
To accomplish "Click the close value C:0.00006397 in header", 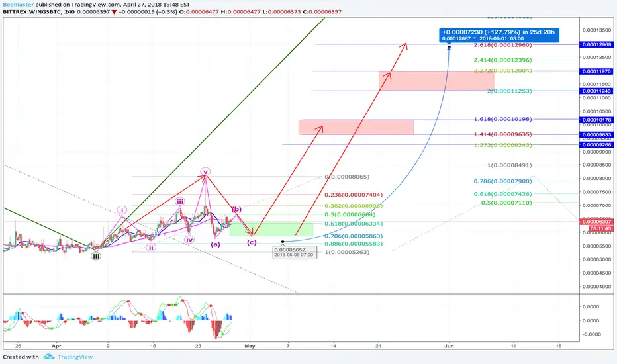I will (322, 12).
